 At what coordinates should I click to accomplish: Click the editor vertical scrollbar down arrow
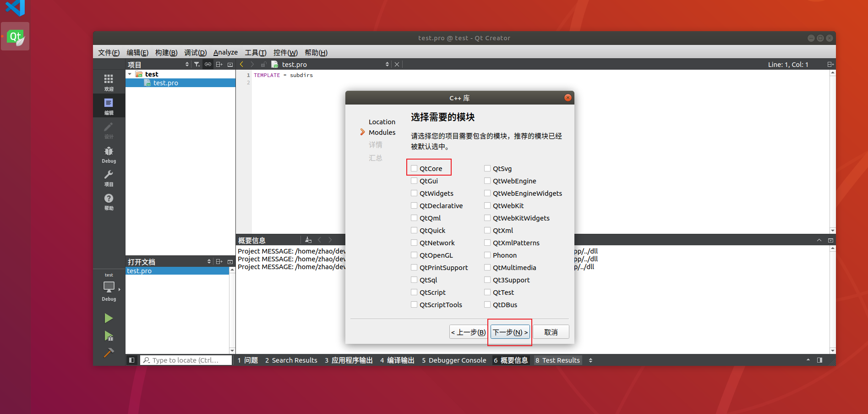click(832, 231)
